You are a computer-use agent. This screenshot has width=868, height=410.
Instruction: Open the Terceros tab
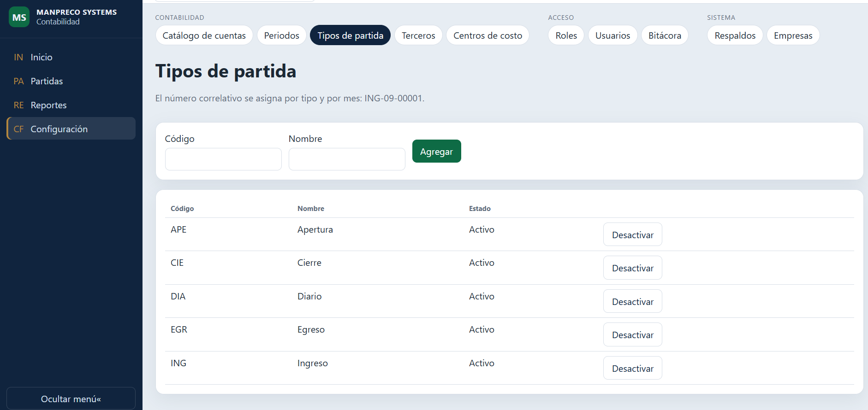click(x=418, y=35)
